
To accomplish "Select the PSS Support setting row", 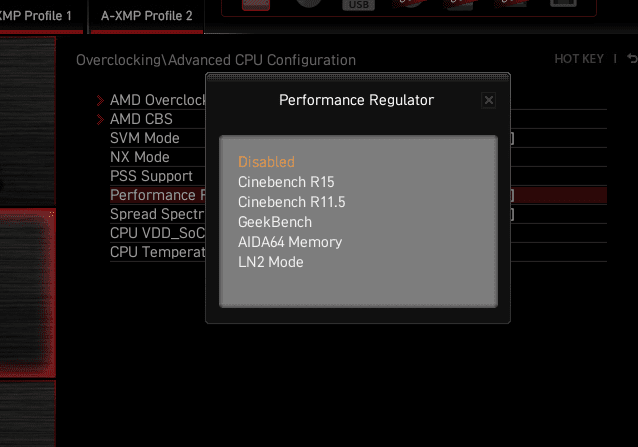I will pyautogui.click(x=151, y=176).
